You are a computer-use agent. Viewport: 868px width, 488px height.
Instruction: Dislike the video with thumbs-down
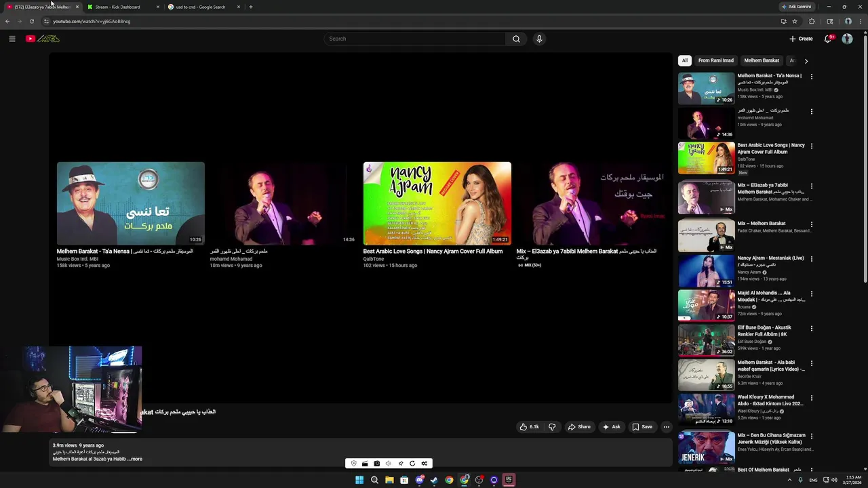pyautogui.click(x=552, y=427)
